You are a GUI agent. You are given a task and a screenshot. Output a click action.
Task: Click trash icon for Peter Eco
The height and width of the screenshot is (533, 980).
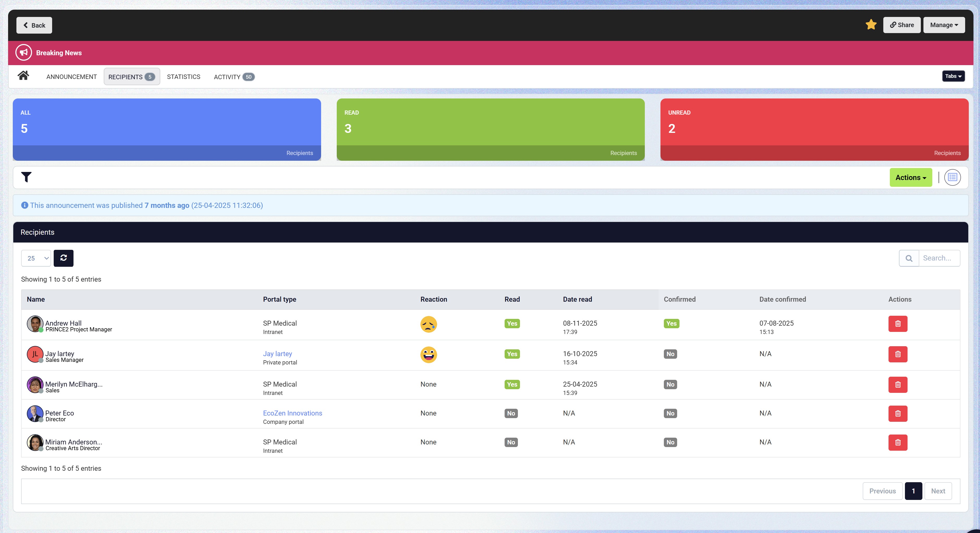click(897, 413)
